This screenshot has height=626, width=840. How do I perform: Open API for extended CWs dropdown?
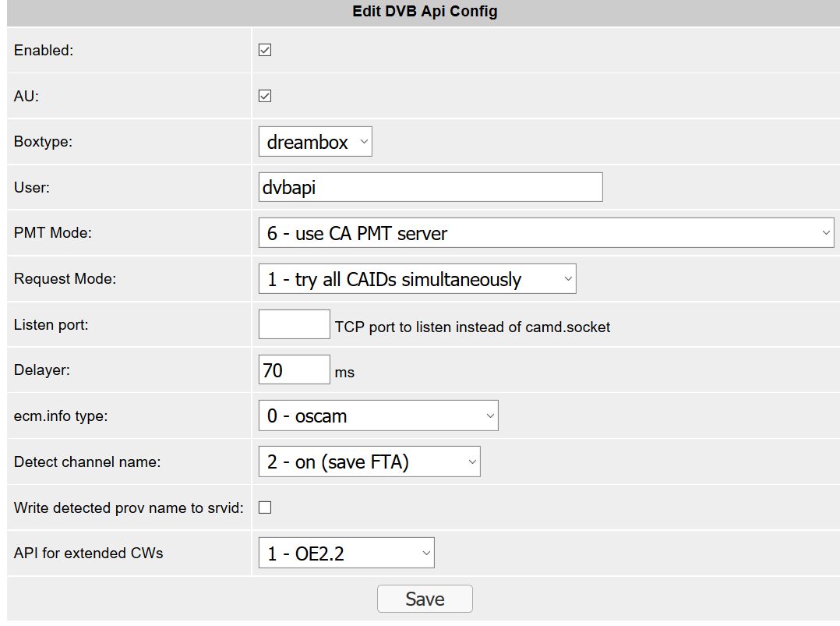point(346,553)
